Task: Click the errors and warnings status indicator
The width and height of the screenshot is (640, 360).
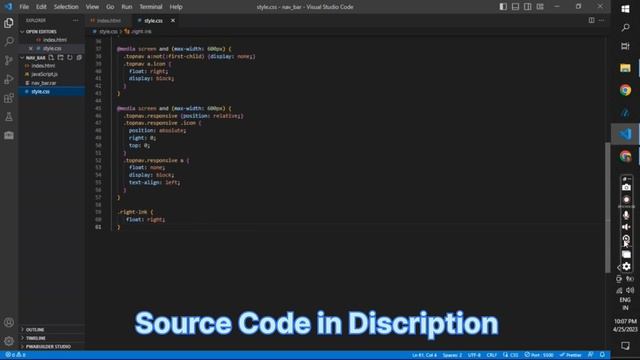Action: point(15,355)
